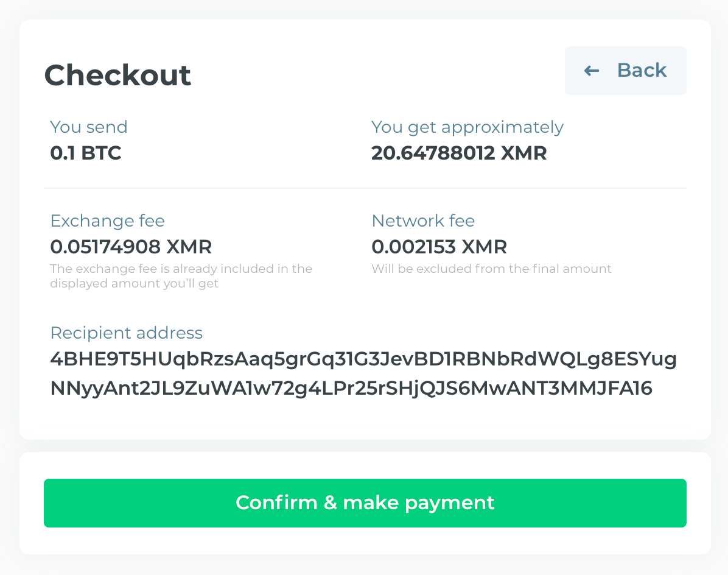The image size is (728, 575).
Task: Click the divider line below the amounts
Action: [x=365, y=188]
